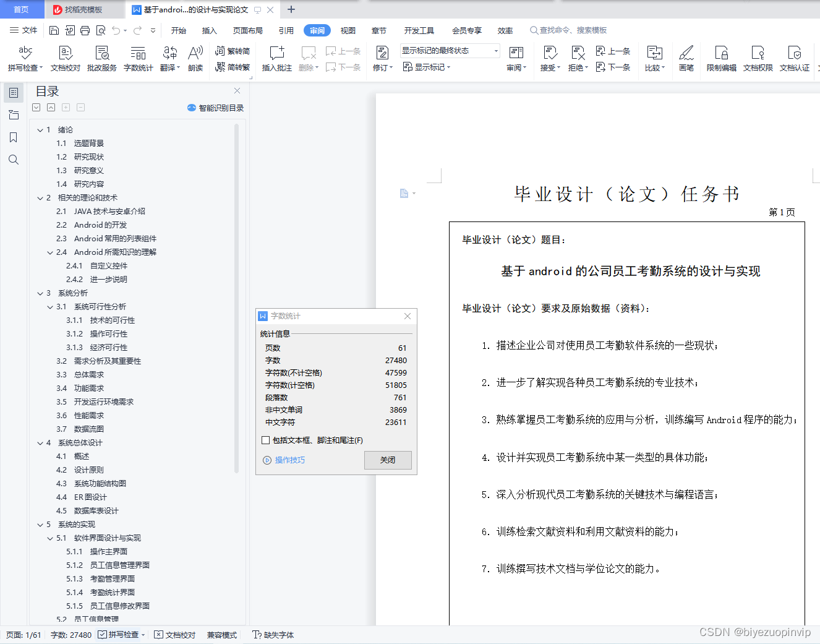
Task: Click 缺失字体 in the status bar
Action: click(x=273, y=635)
